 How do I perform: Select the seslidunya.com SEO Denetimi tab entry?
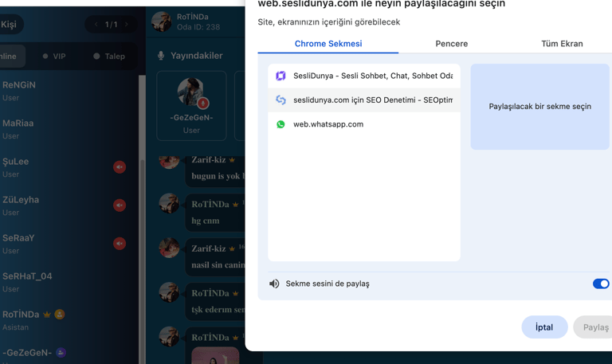[x=364, y=100]
